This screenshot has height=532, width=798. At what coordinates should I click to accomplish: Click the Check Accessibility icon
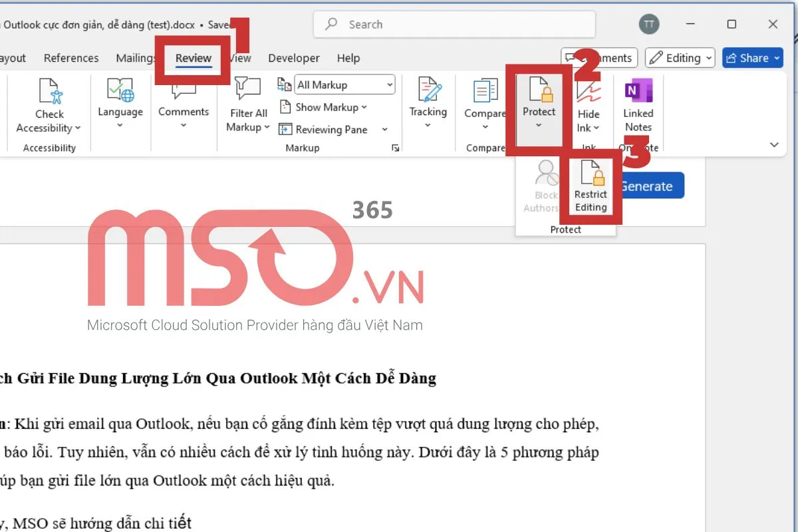49,92
